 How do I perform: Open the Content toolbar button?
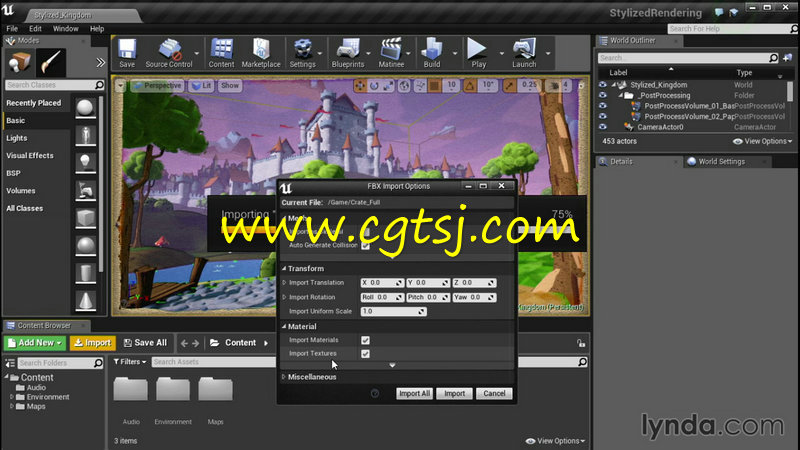click(x=221, y=53)
